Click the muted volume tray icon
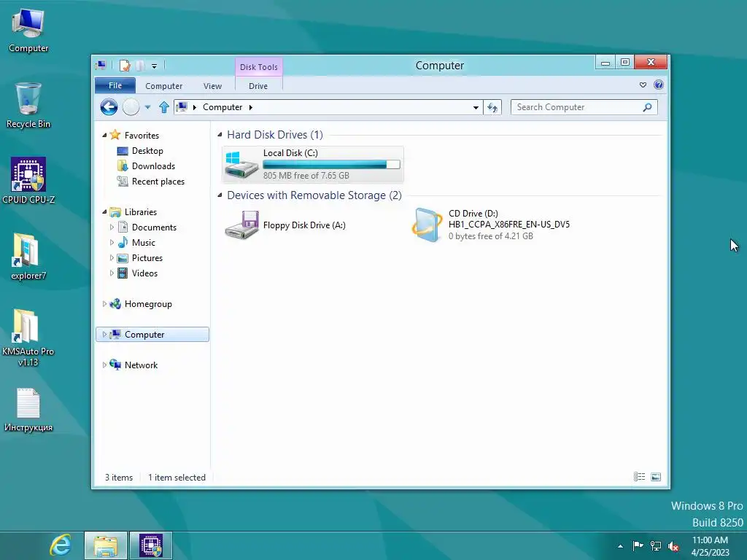Viewport: 747px width, 560px height. (673, 545)
